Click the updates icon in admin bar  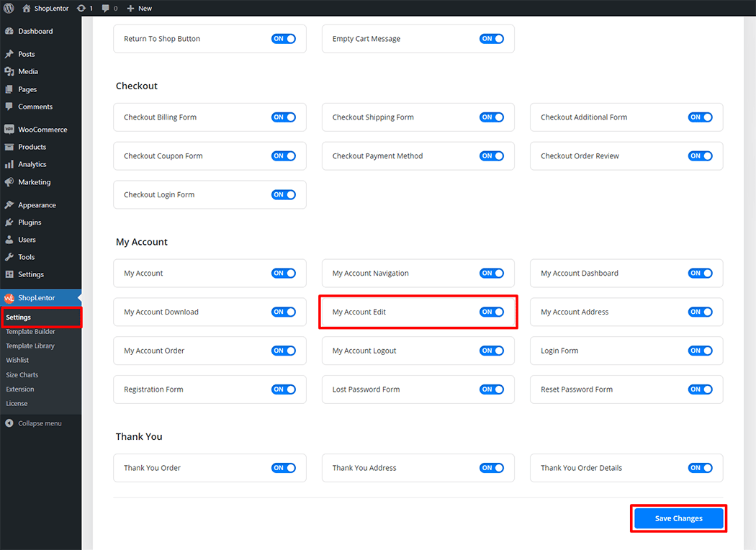[x=80, y=8]
